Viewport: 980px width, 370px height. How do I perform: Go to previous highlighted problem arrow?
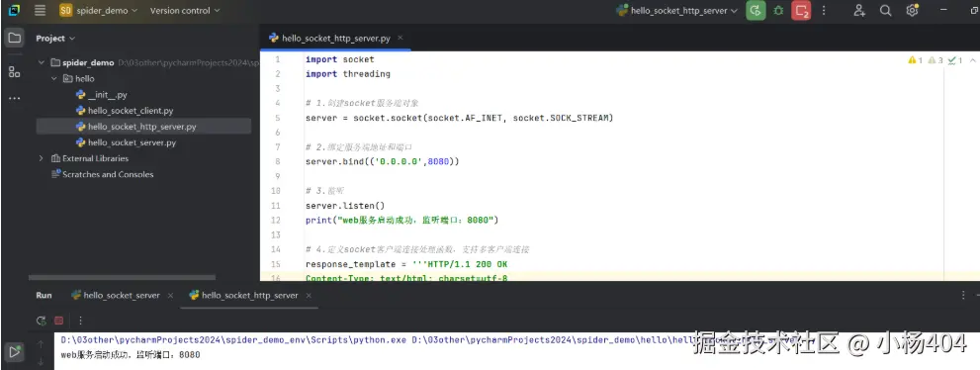(x=972, y=60)
